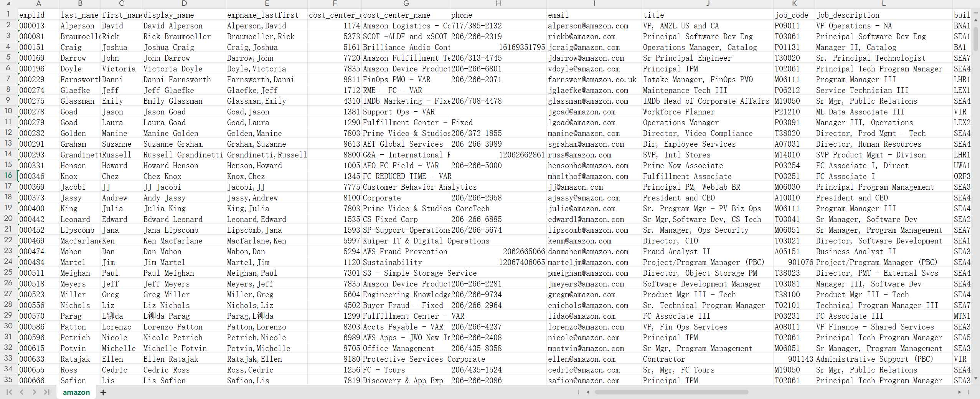Viewport: 980px width, 399px height.
Task: Click the horizontal scrollbar left arrow
Action: coord(588,392)
